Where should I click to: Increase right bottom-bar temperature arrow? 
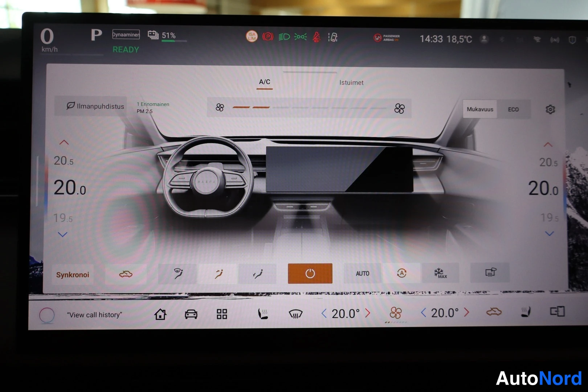(467, 312)
